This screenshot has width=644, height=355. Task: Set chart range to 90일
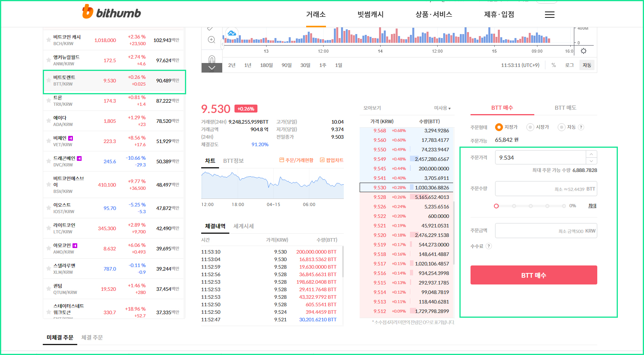point(286,65)
